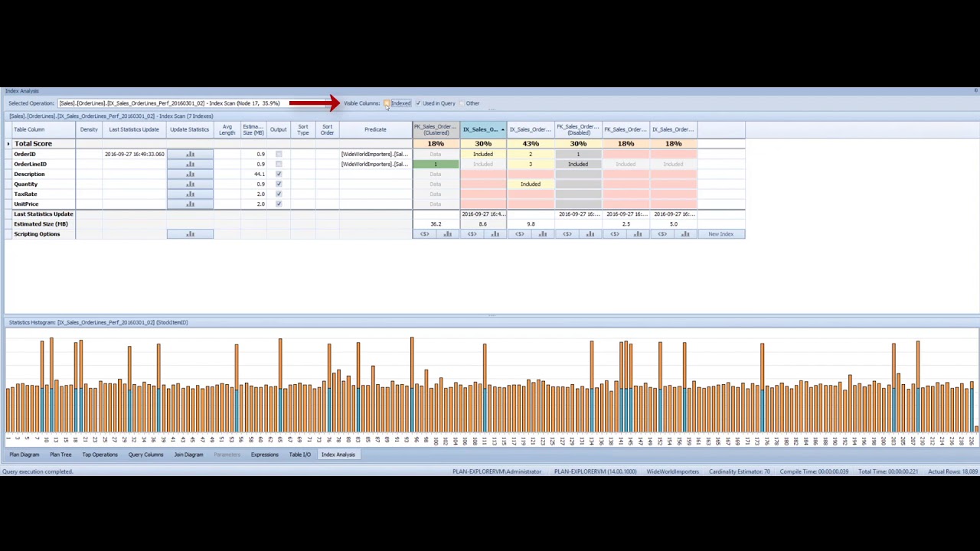Expand the Total Score row
The width and height of the screenshot is (980, 551).
pos(8,144)
